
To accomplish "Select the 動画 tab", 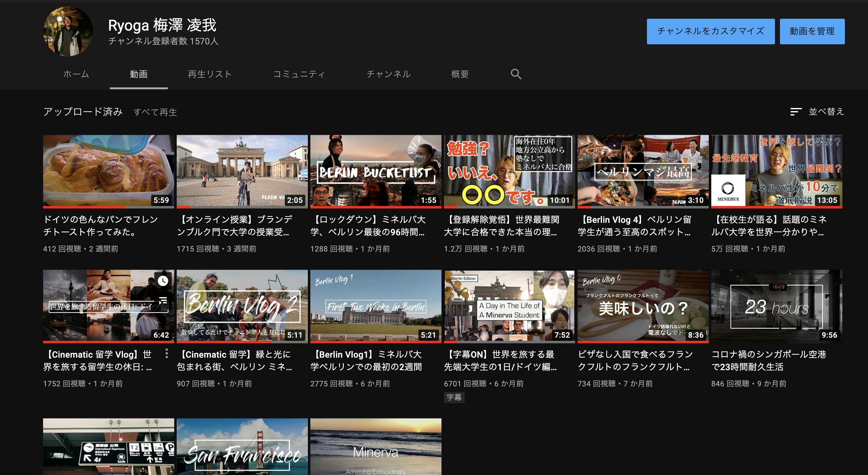I will (139, 74).
